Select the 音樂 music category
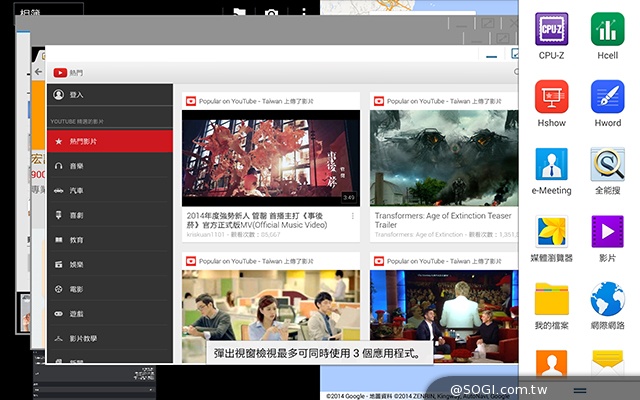This screenshot has width=640, height=400. point(110,166)
